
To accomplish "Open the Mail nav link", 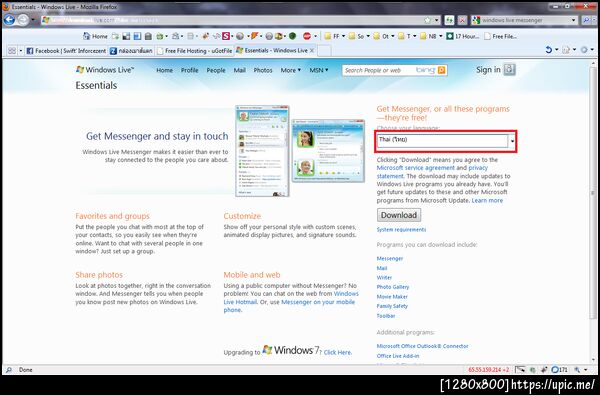I will tap(240, 70).
